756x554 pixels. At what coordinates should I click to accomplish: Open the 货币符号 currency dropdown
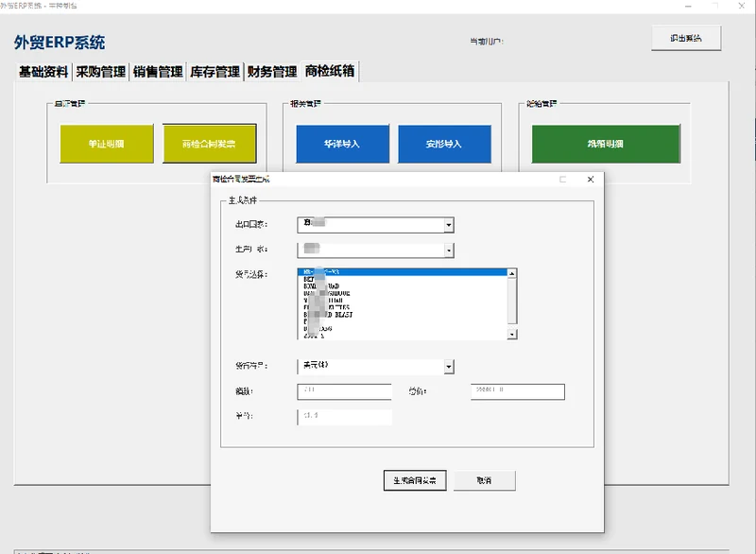pos(448,367)
